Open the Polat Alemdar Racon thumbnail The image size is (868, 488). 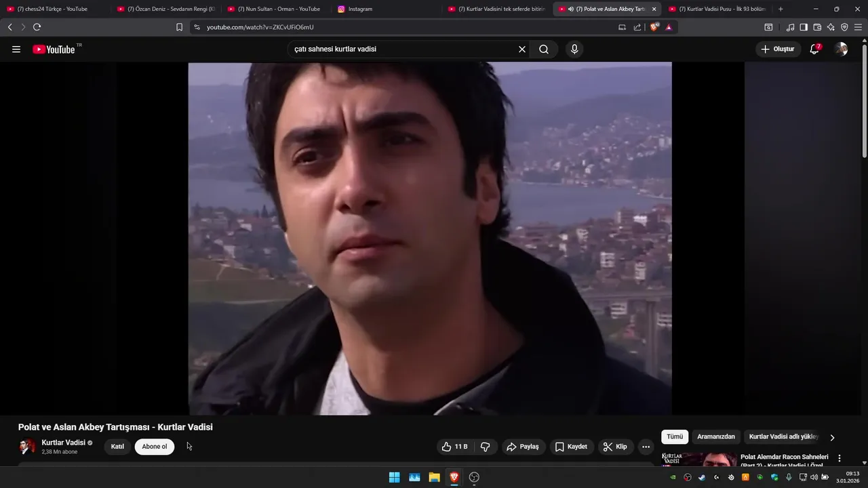pos(699,460)
